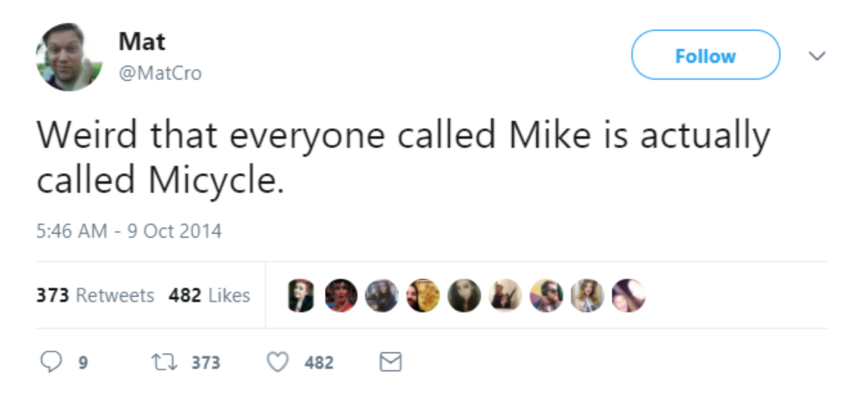Click the display name Mat
The width and height of the screenshot is (868, 410).
pyautogui.click(x=141, y=42)
